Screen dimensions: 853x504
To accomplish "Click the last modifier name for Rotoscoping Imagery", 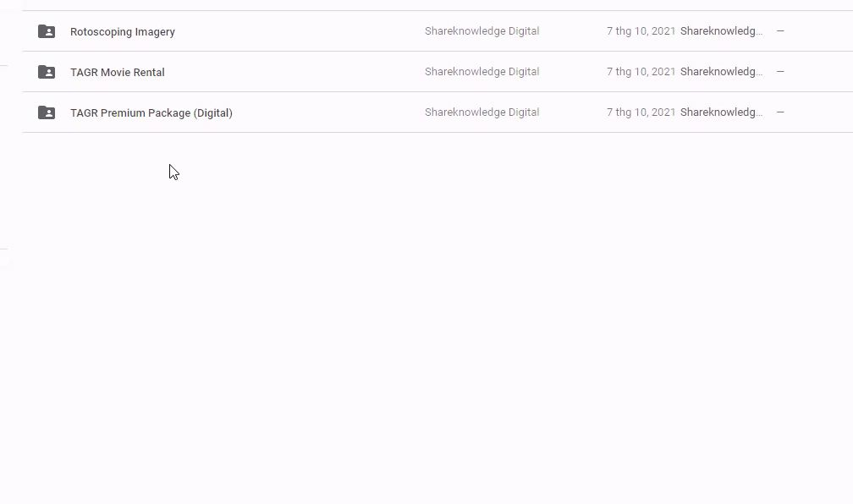I will (721, 31).
